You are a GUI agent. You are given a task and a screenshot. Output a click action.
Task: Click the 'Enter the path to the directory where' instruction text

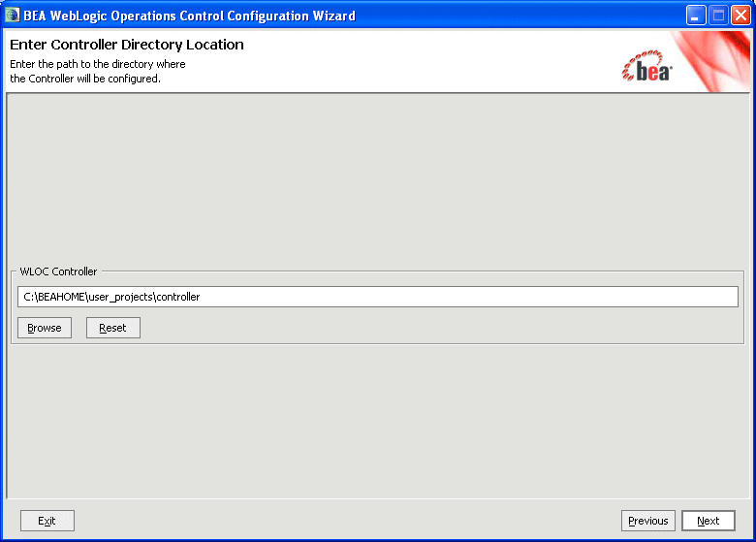coord(97,64)
